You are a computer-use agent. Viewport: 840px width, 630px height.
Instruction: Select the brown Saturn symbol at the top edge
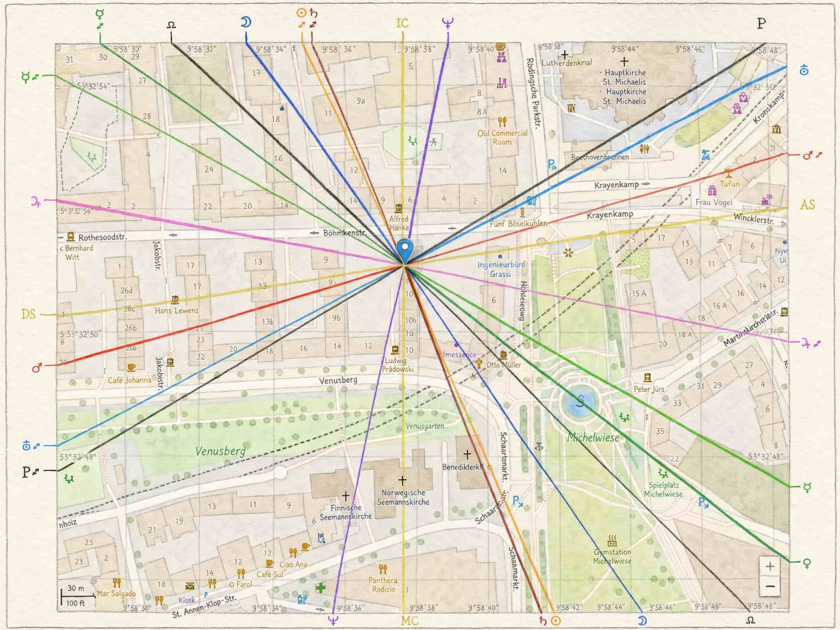pyautogui.click(x=313, y=14)
